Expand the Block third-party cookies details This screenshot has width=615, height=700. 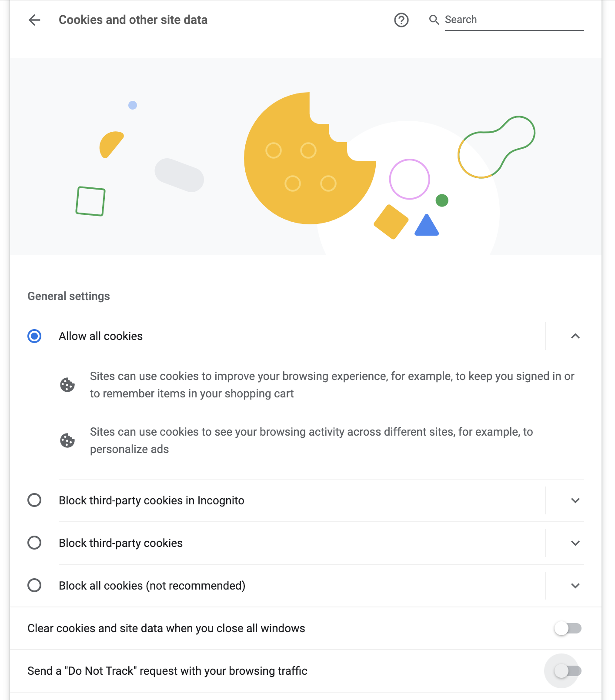(x=575, y=543)
